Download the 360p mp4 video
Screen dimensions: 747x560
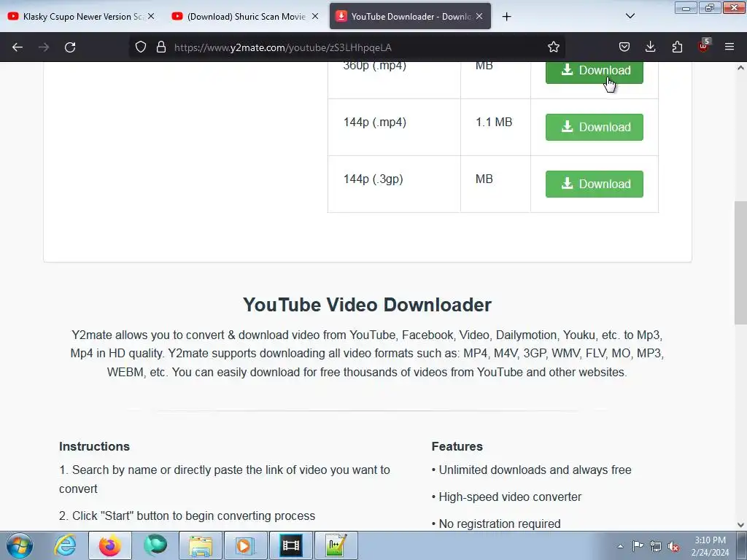594,72
